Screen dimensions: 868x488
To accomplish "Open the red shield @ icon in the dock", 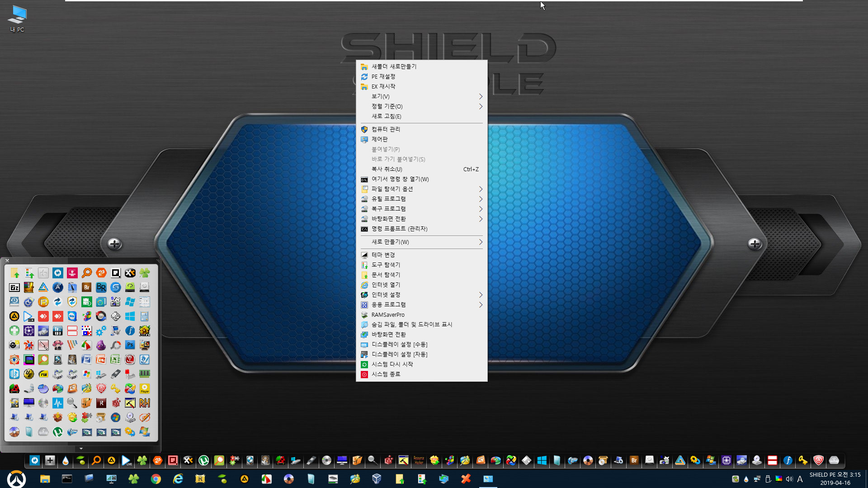I will pyautogui.click(x=818, y=460).
